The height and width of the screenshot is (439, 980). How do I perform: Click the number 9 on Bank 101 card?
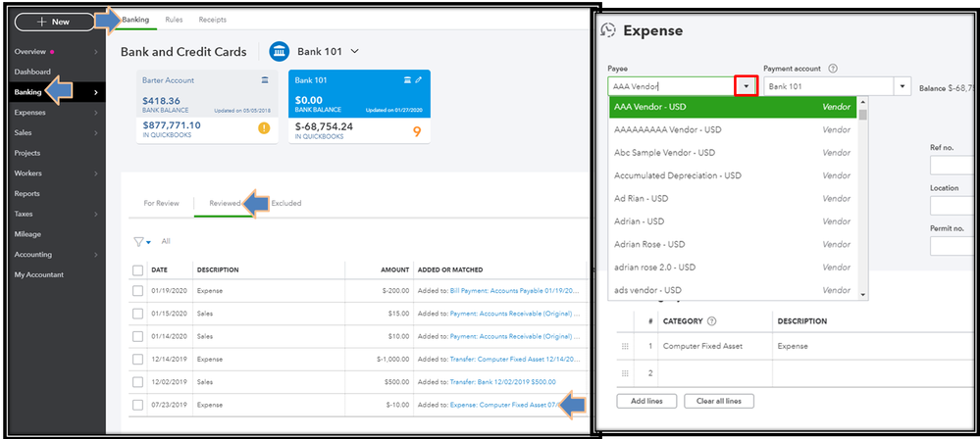418,131
